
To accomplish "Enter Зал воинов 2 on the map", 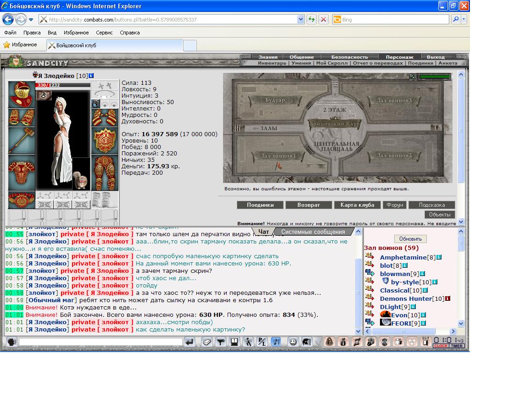I will pos(394,155).
